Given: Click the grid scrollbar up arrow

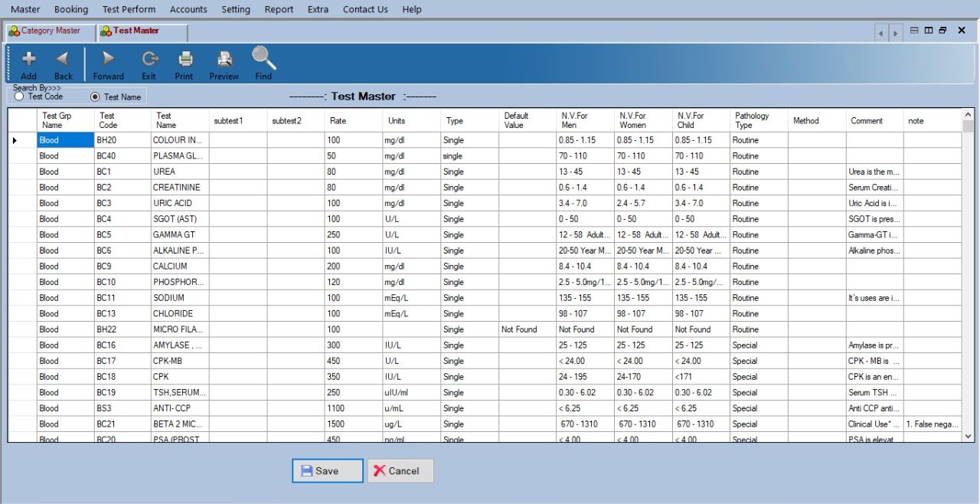Looking at the screenshot, I should [968, 114].
